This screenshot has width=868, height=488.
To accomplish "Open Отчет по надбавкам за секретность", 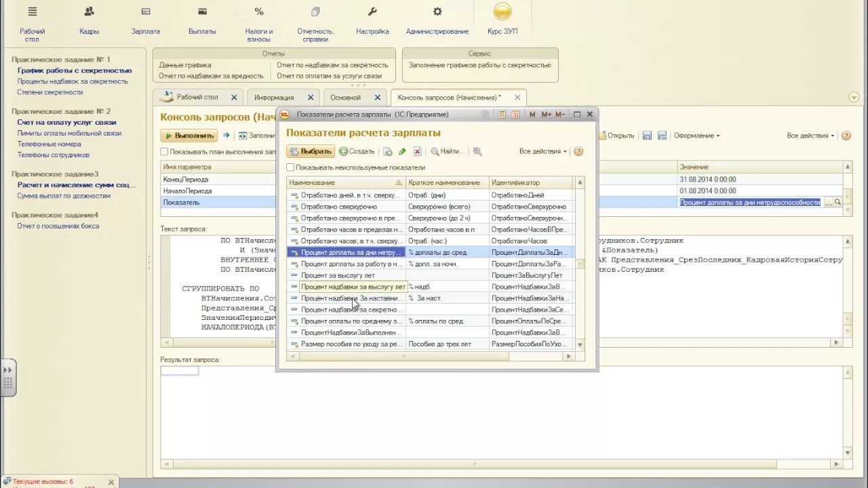I will (x=332, y=65).
